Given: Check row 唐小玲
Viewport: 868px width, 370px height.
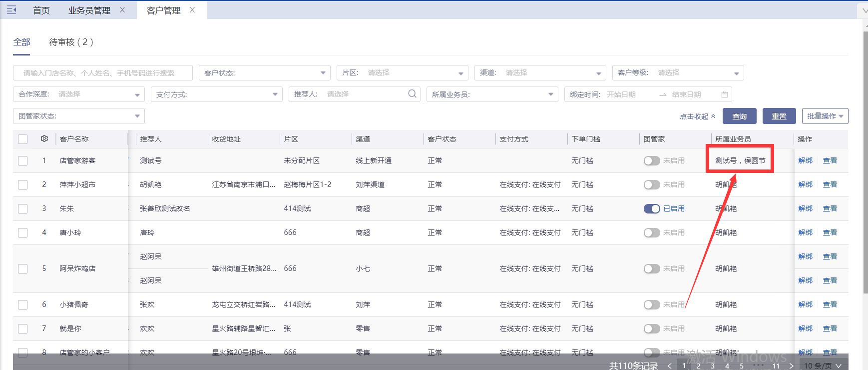Looking at the screenshot, I should click(22, 232).
